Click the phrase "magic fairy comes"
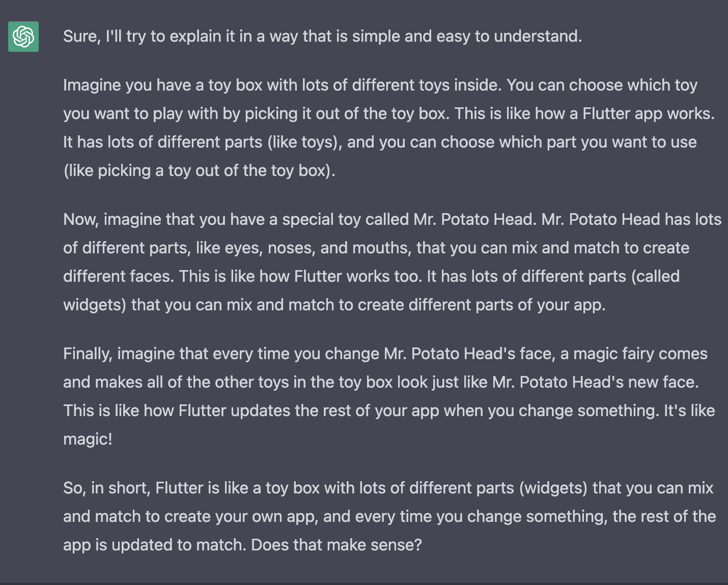Viewport: 728px width, 585px height. tap(640, 354)
